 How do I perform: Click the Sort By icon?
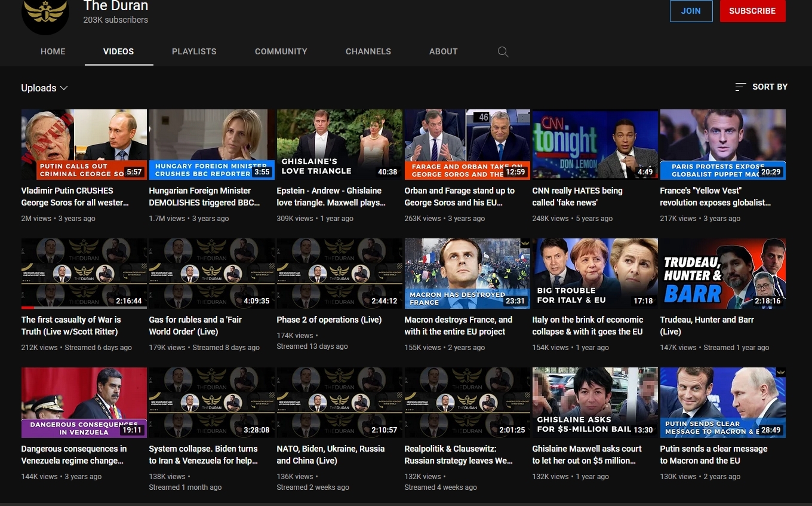click(740, 87)
